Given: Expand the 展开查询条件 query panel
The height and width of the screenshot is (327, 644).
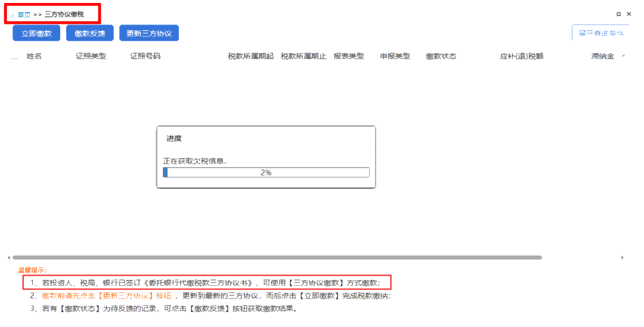Looking at the screenshot, I should pyautogui.click(x=601, y=33).
